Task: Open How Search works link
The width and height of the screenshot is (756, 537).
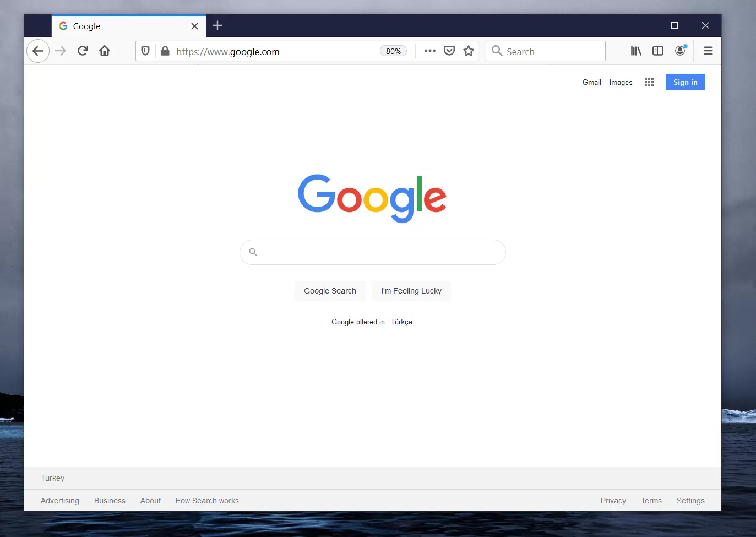Action: pyautogui.click(x=207, y=501)
